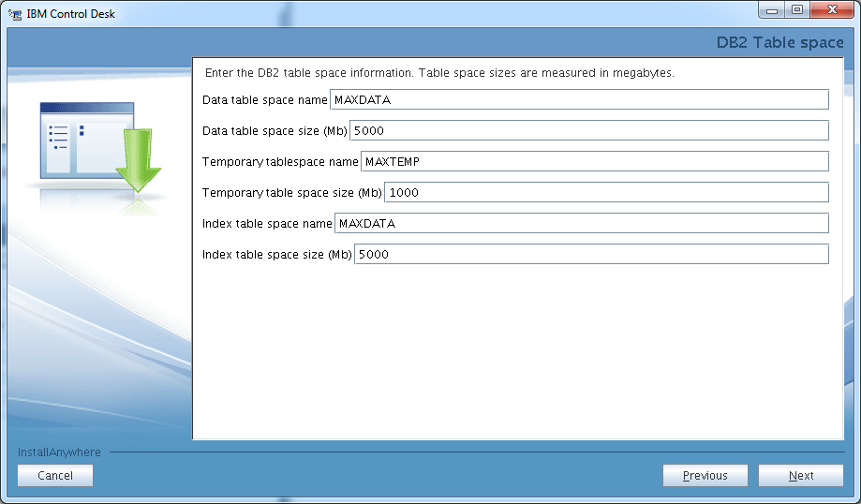The height and width of the screenshot is (504, 861).
Task: Click the table space instruction sentence
Action: (x=439, y=73)
